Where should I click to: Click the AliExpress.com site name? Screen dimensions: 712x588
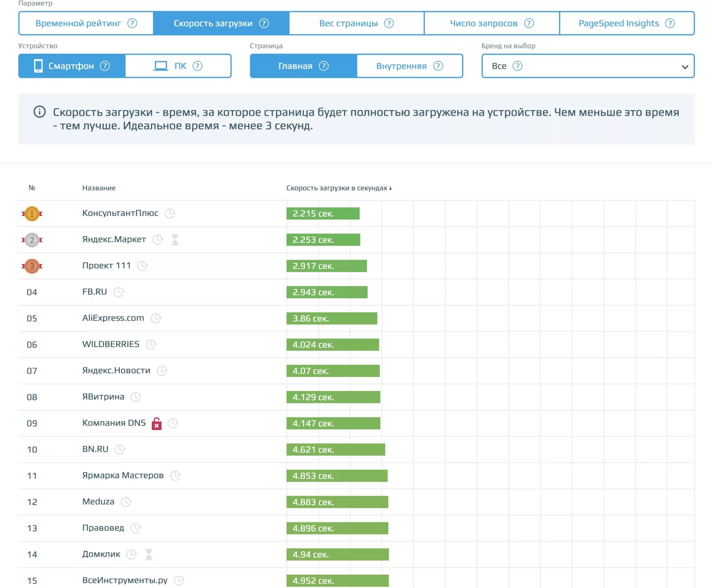tap(113, 318)
